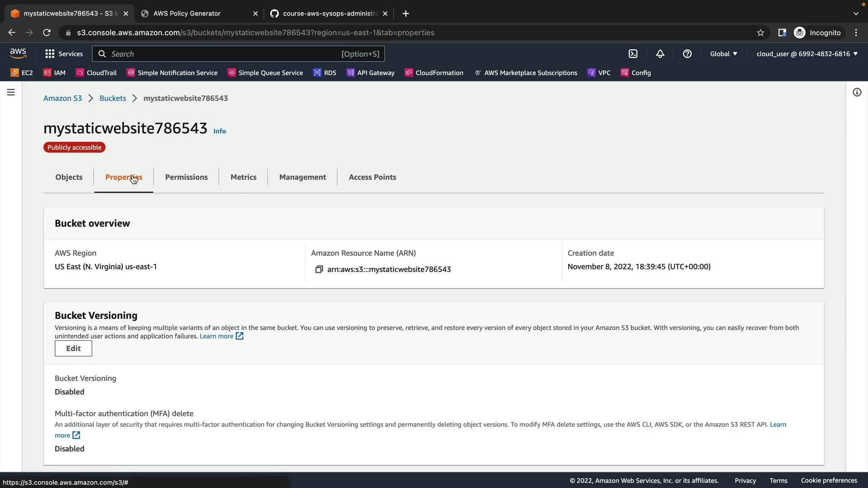Image resolution: width=868 pixels, height=488 pixels.
Task: Open AWS CloudShell icon in header
Action: click(x=633, y=54)
